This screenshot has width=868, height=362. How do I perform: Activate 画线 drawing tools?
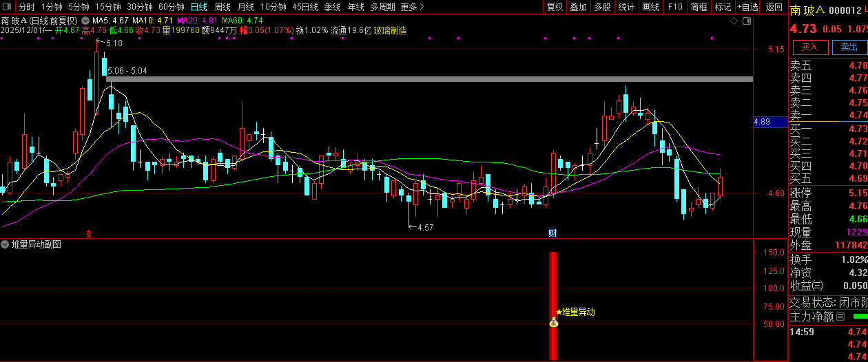[650, 7]
